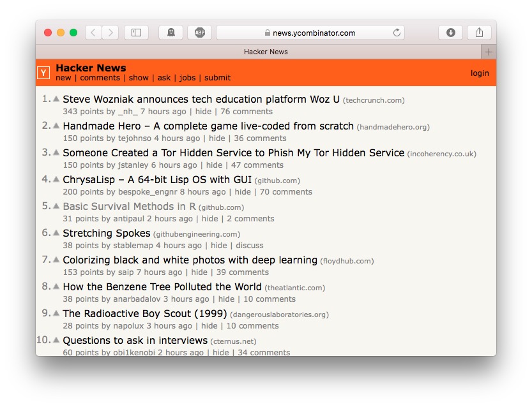View user bespoke_engnr profile
The height and width of the screenshot is (407, 532).
pyautogui.click(x=148, y=192)
